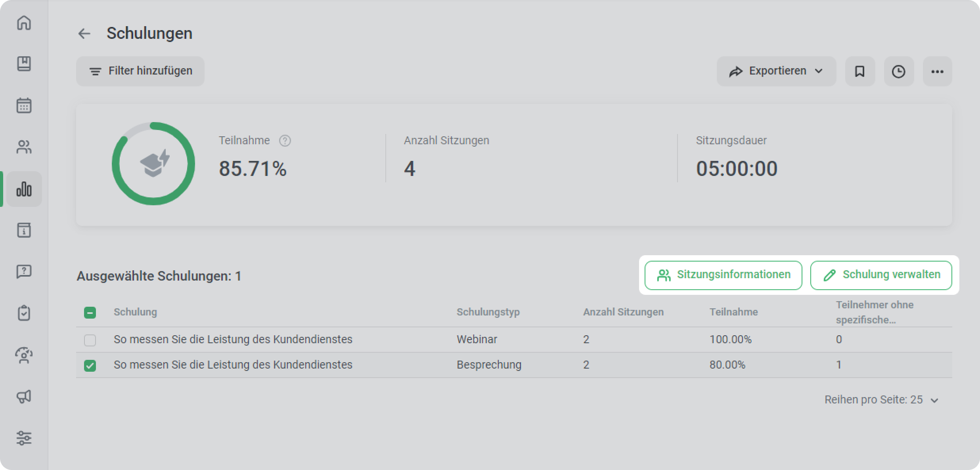Click the Ausgewählte Schulungen: 1 label
Image resolution: width=980 pixels, height=470 pixels.
click(x=159, y=276)
